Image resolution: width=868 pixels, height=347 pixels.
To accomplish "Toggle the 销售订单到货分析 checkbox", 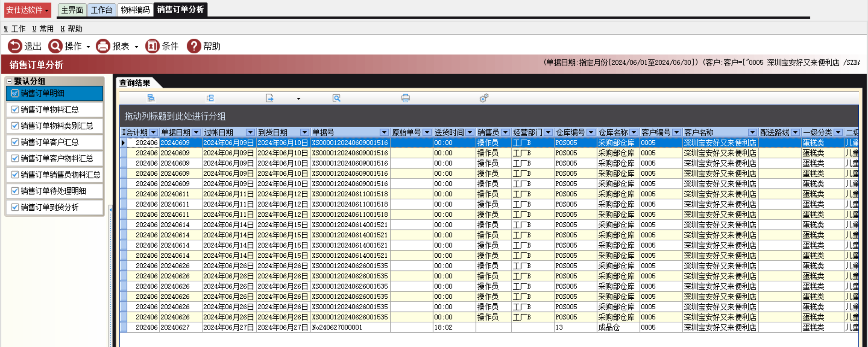I will point(15,207).
